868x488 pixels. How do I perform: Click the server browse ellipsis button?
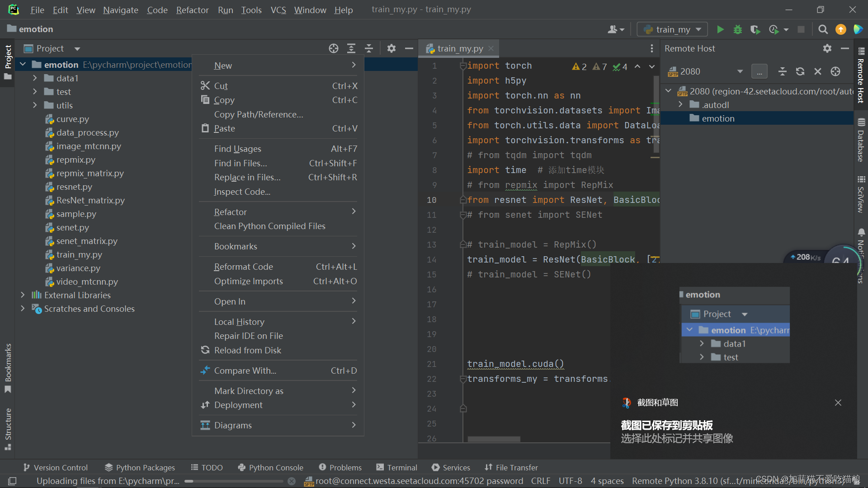click(x=759, y=71)
